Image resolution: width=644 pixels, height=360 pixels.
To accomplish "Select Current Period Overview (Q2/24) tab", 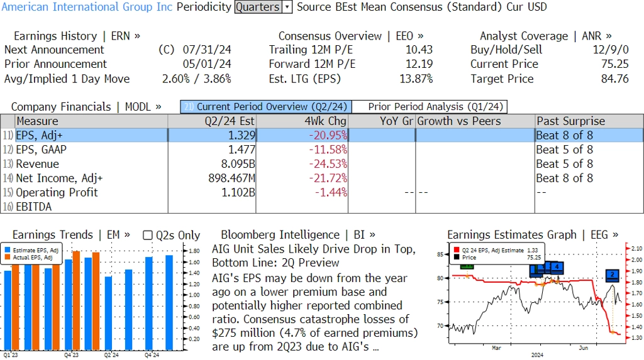I will coord(265,107).
